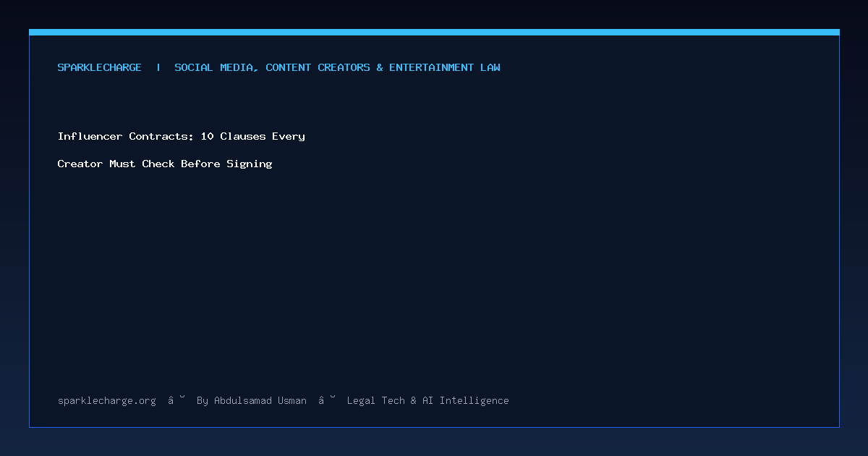The height and width of the screenshot is (456, 868).
Task: Select the number 10 in the title
Action: point(207,136)
